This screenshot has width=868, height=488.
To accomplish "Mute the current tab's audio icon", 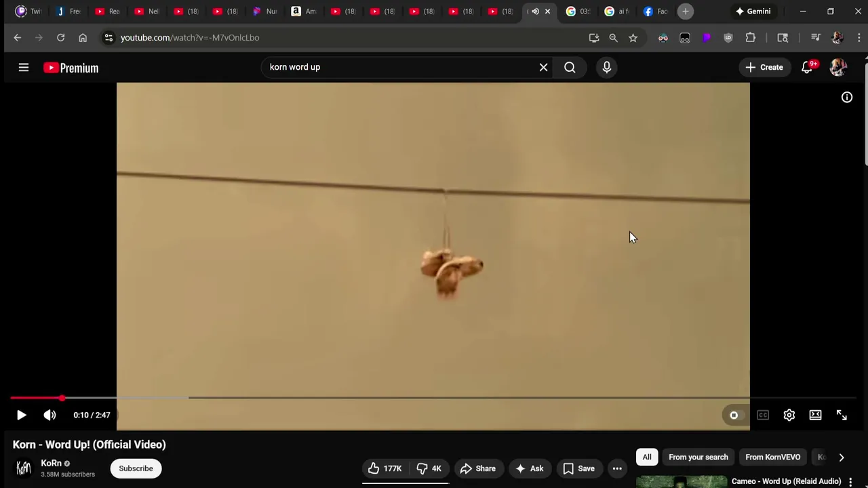I will coord(535,12).
